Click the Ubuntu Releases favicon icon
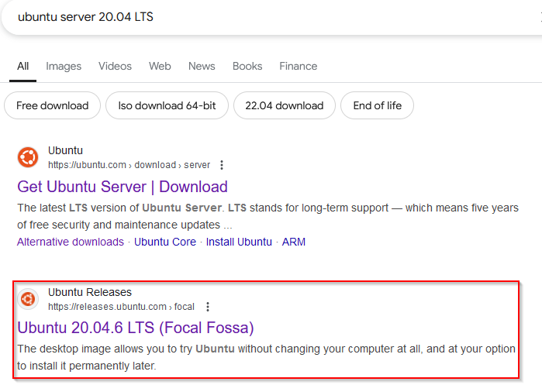The width and height of the screenshot is (542, 392). 28,299
